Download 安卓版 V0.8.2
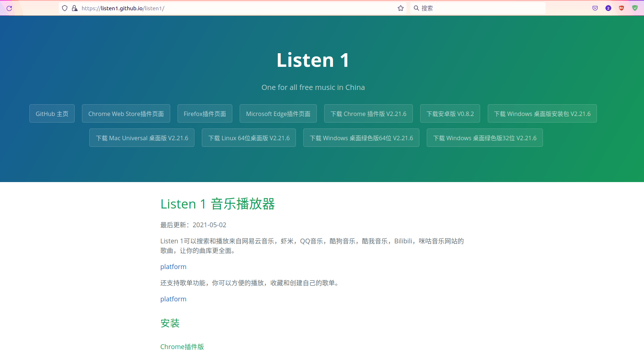The image size is (644, 359). tap(450, 114)
